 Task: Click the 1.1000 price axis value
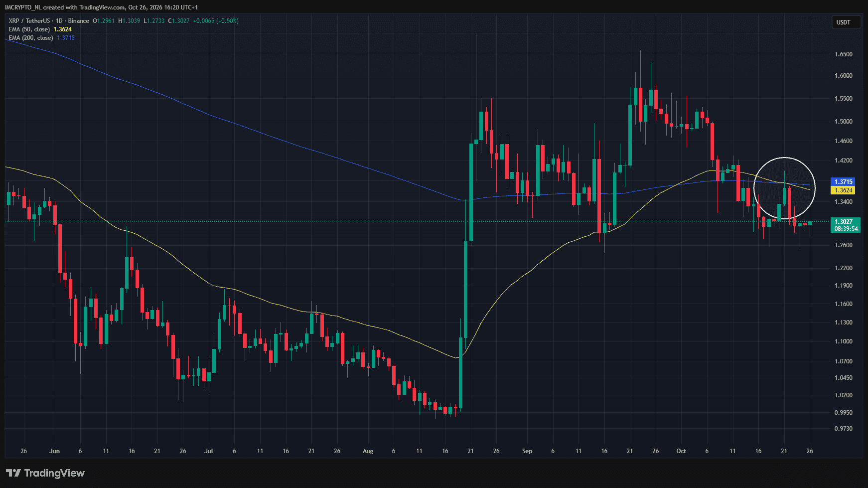844,341
